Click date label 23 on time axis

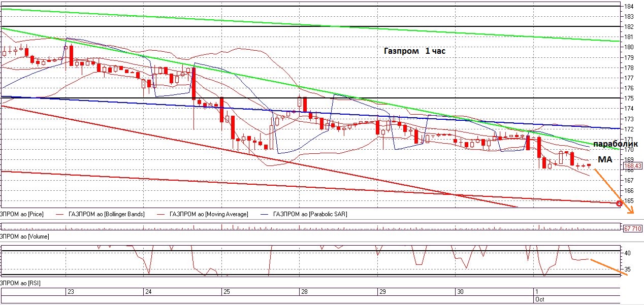pos(71,292)
